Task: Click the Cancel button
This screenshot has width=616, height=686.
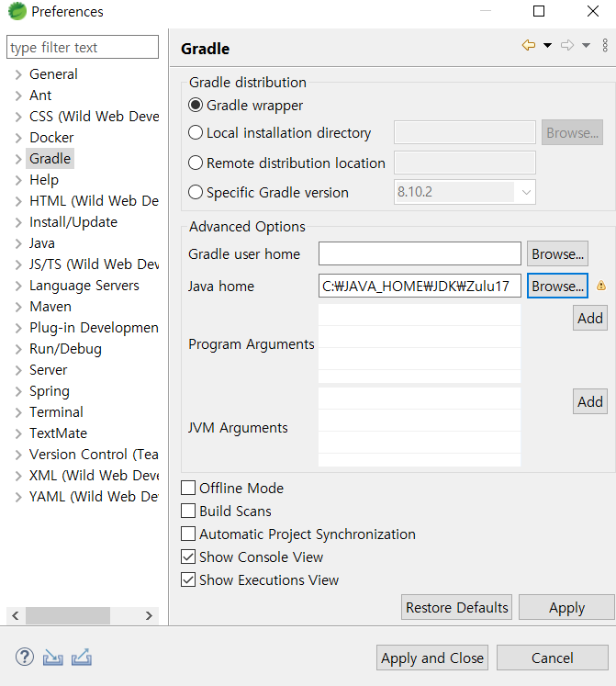Action: pyautogui.click(x=553, y=658)
